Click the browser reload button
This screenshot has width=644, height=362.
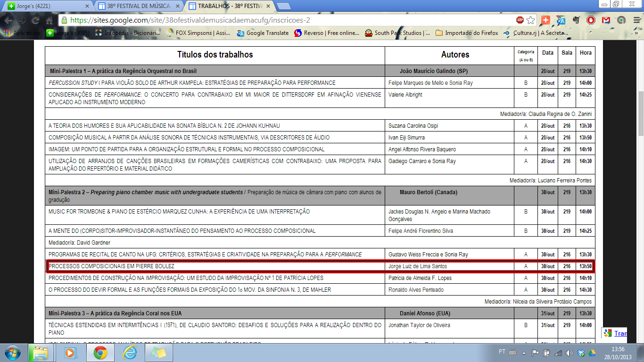[35, 20]
